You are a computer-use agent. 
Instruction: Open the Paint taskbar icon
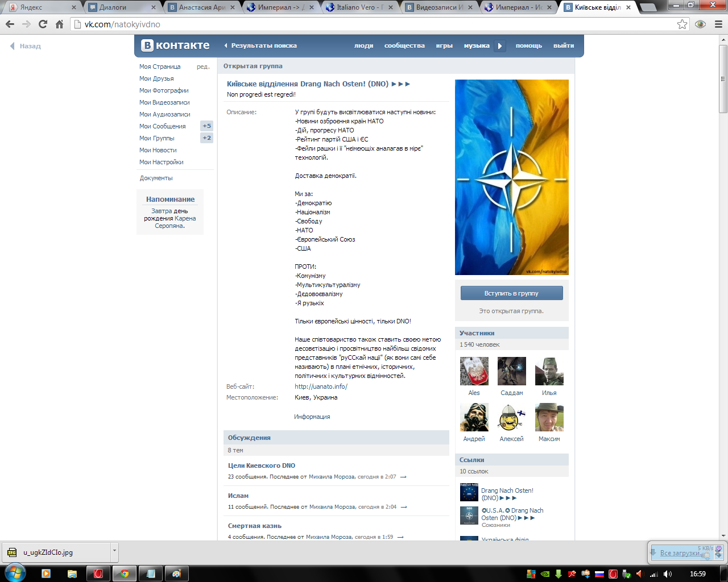pos(177,573)
